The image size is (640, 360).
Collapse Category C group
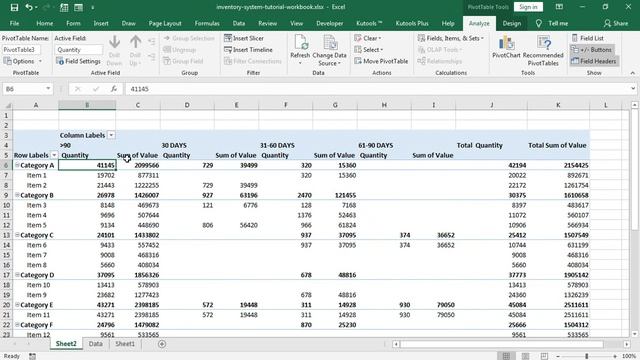pos(17,235)
